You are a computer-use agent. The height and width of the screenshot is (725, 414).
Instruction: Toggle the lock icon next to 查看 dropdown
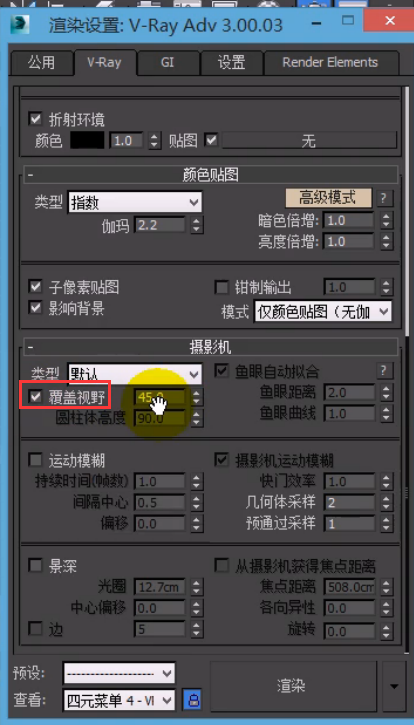(x=192, y=700)
